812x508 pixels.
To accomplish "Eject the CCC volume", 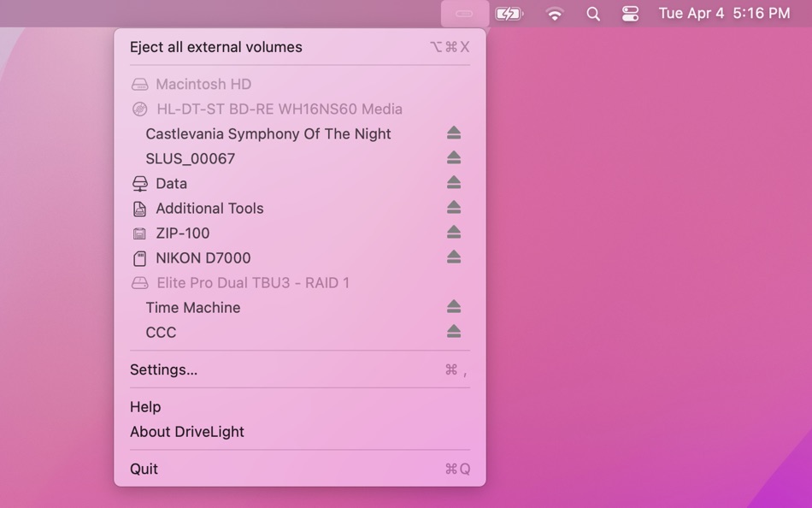I will (x=454, y=332).
